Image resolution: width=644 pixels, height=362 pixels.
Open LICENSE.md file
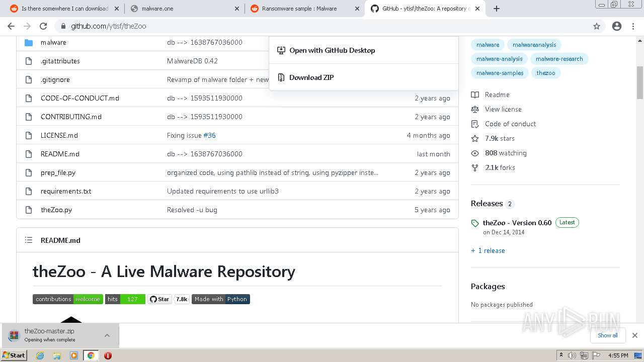tap(59, 135)
